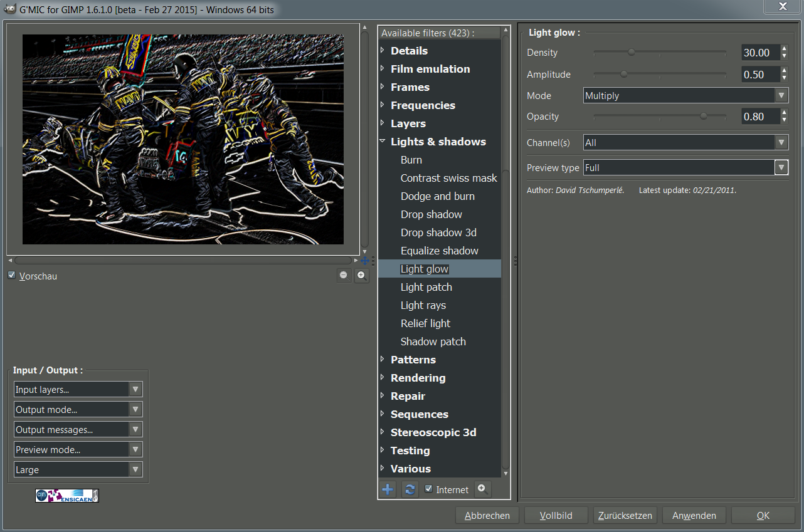Click the CNRS ENSICAEN logo banner

pyautogui.click(x=67, y=496)
